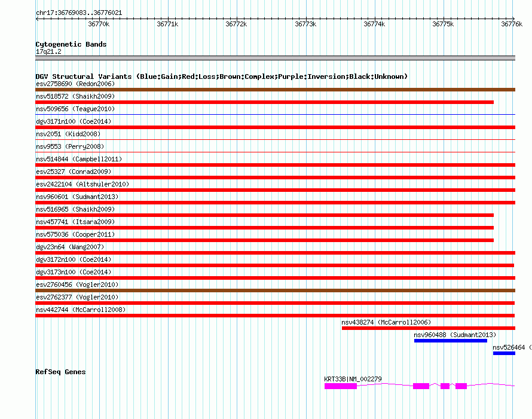Open the nsv518572 (Shaikh2009) variant label
Screen dimensions: 532x419
click(75, 96)
